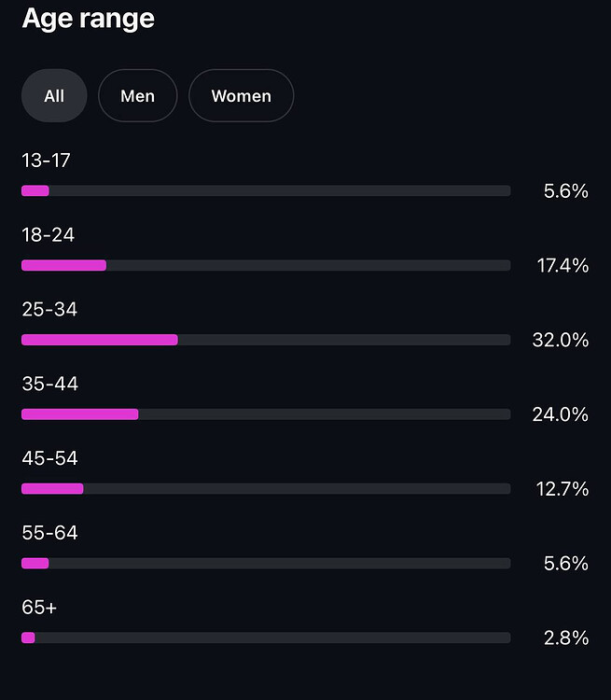The height and width of the screenshot is (700, 611).
Task: Click the pink 45-54 bar fill
Action: click(x=52, y=488)
